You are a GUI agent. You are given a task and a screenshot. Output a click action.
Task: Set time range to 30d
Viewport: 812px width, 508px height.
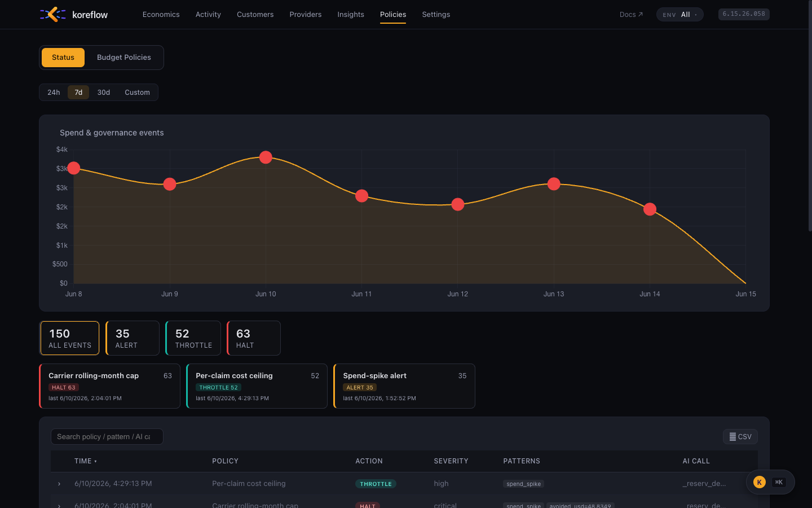[x=104, y=93]
